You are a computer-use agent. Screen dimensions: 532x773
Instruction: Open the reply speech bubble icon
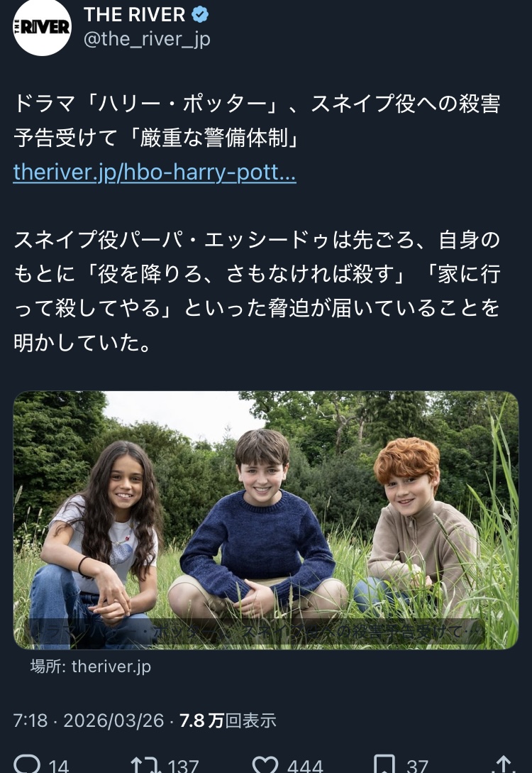tap(27, 764)
